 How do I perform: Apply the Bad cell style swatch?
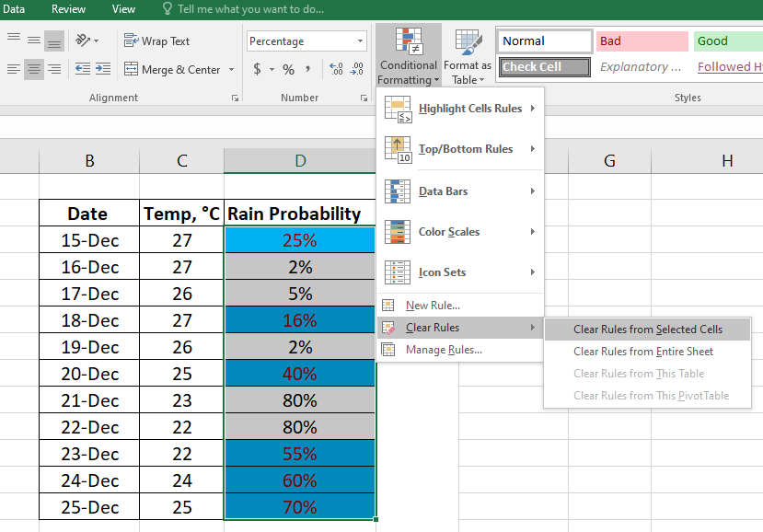(642, 41)
